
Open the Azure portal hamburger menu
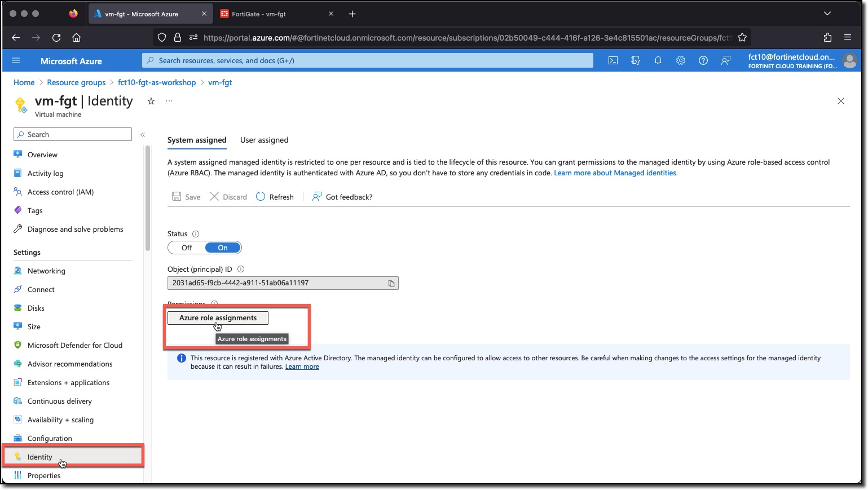point(16,60)
